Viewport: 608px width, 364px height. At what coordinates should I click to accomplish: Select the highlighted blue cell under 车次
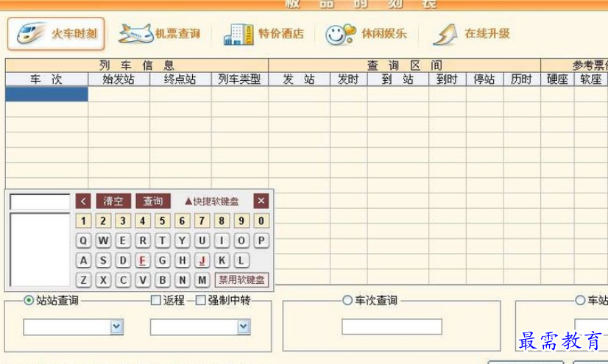pos(46,94)
